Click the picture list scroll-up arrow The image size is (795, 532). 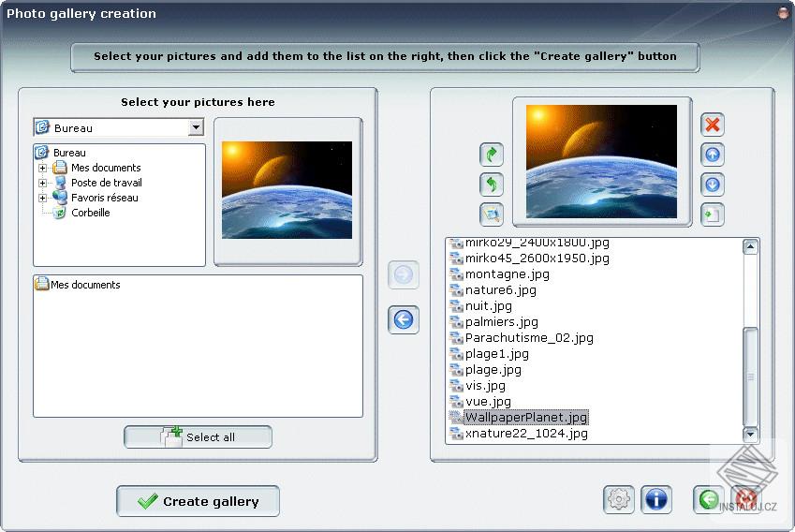(x=750, y=247)
